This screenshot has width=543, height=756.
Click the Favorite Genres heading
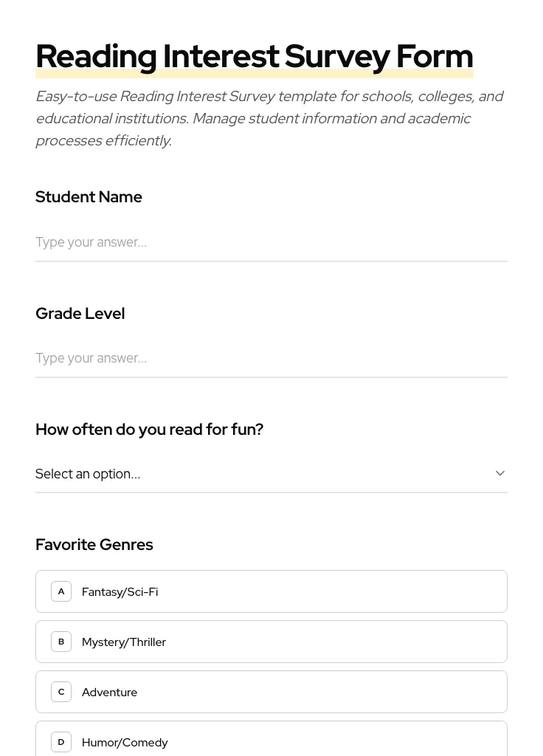click(94, 544)
